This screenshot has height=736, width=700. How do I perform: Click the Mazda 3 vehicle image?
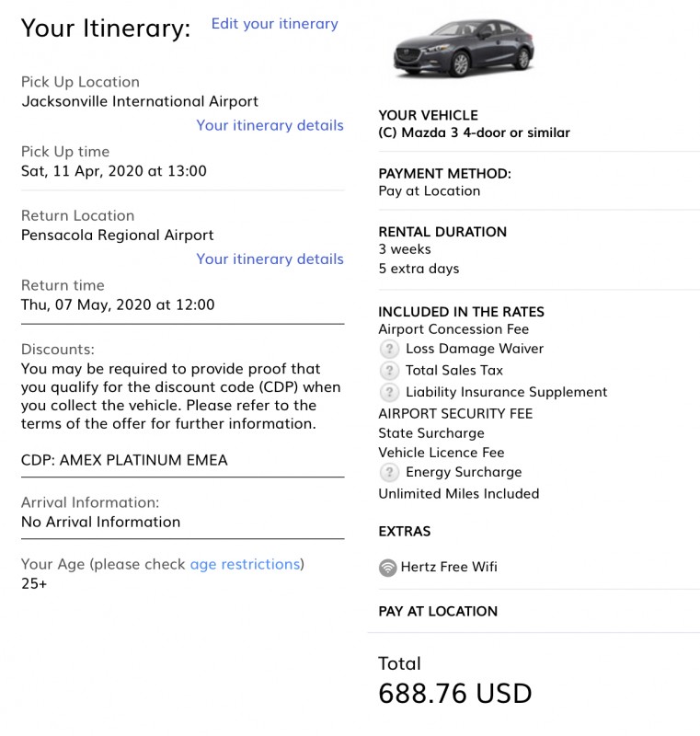click(x=463, y=48)
